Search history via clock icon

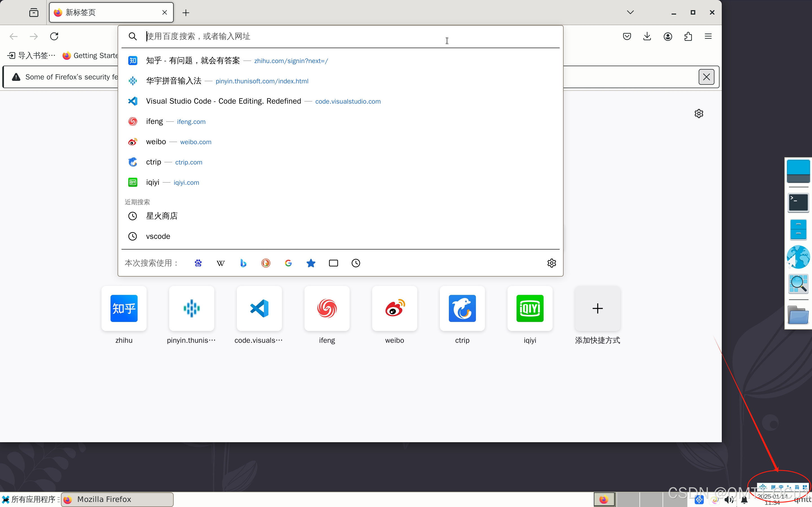[356, 263]
